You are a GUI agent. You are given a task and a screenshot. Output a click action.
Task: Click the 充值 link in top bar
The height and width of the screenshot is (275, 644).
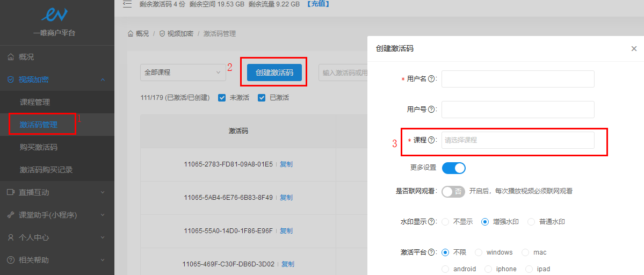318,4
